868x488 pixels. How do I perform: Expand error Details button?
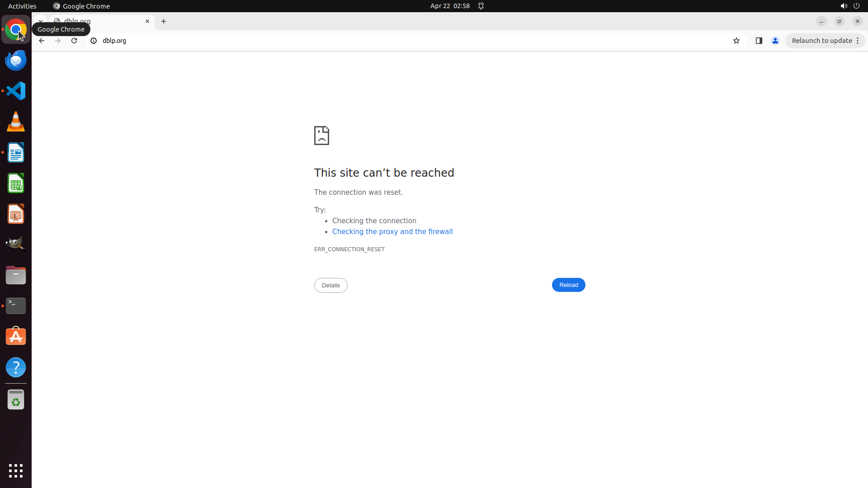(330, 285)
